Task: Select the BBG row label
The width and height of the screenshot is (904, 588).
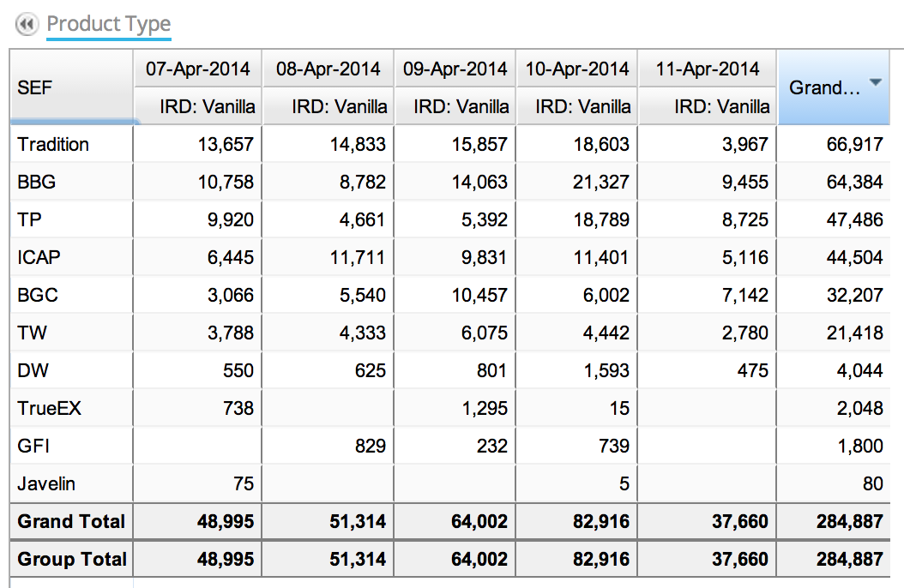Action: tap(36, 182)
